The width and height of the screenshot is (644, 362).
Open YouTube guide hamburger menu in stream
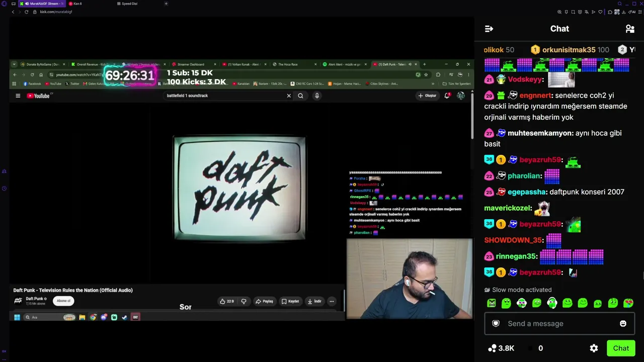[18, 96]
